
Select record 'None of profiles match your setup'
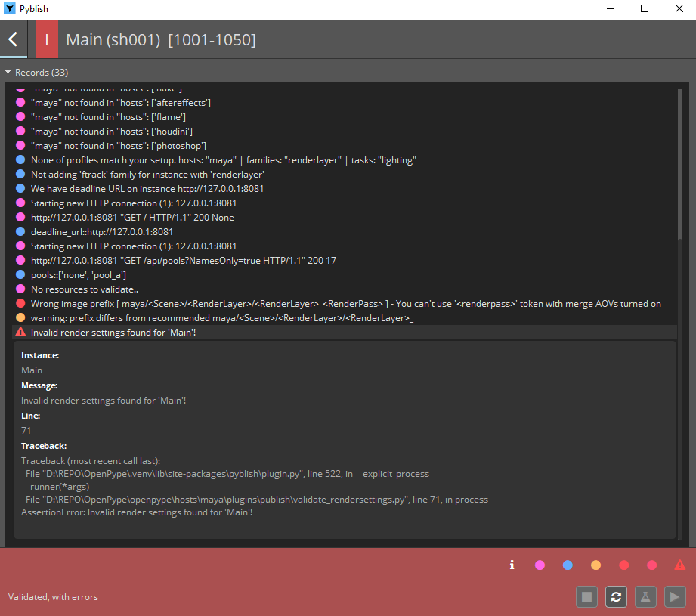[x=345, y=159]
